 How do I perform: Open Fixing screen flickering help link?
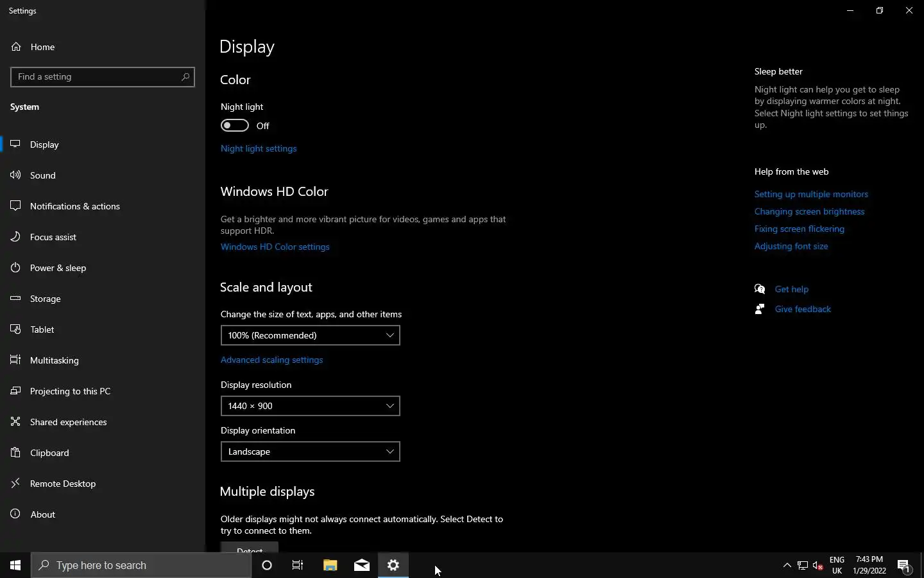pos(800,229)
